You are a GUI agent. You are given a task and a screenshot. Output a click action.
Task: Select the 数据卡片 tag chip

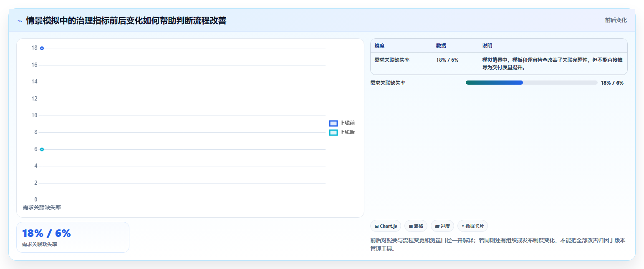coord(472,226)
